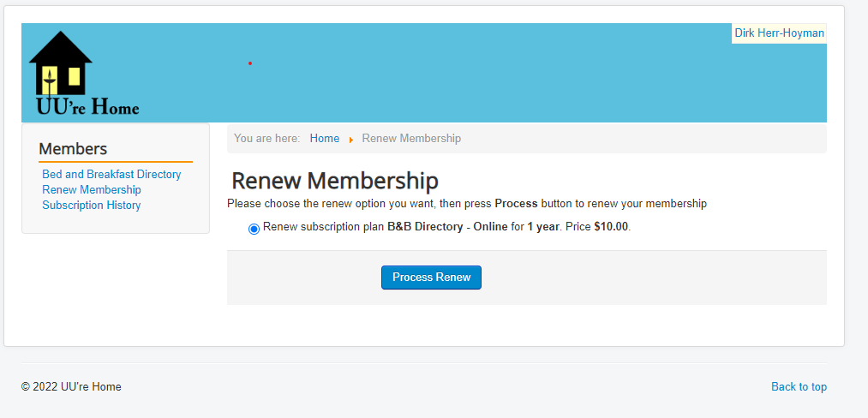The width and height of the screenshot is (868, 418).
Task: Open the Bed and Breakfast Directory link
Action: 112,175
